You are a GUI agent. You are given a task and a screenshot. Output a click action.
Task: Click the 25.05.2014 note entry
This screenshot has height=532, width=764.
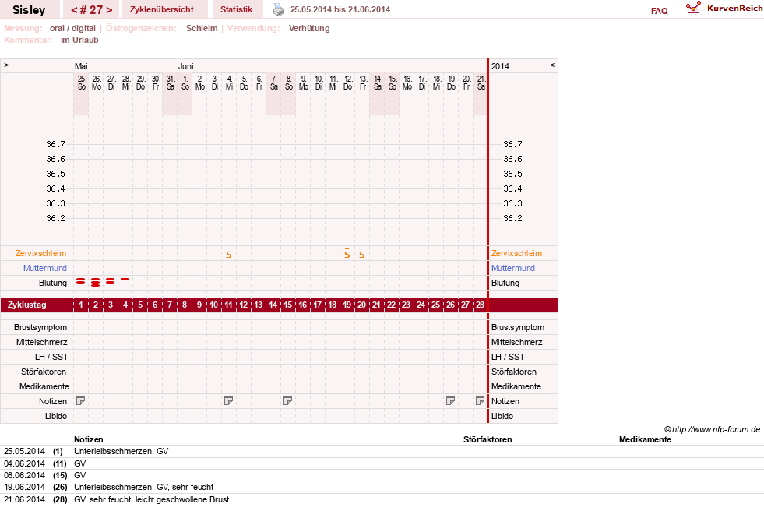pos(382,451)
